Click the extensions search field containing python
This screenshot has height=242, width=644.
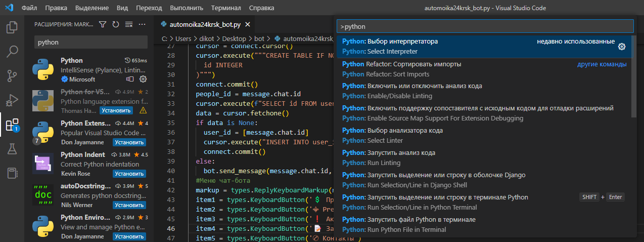tap(91, 43)
